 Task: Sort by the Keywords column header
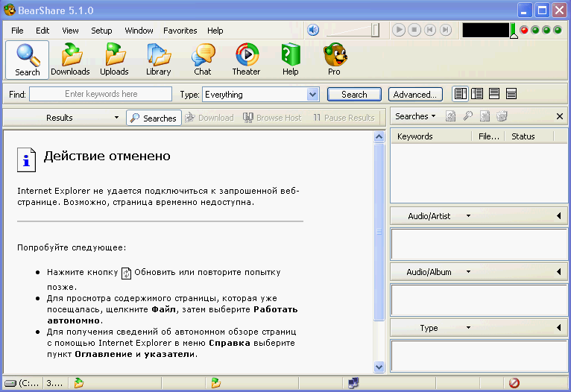pyautogui.click(x=431, y=136)
